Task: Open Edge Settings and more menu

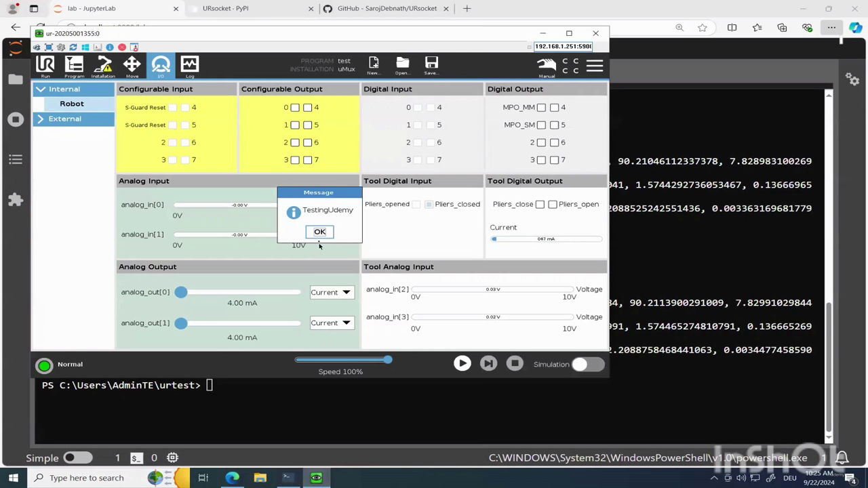Action: tap(831, 28)
